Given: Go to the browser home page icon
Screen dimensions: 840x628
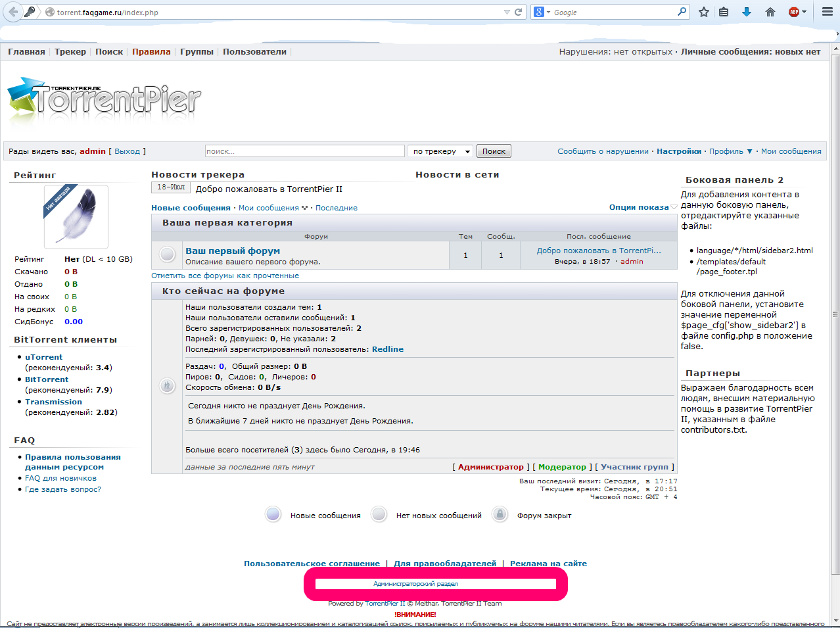Looking at the screenshot, I should tap(770, 12).
